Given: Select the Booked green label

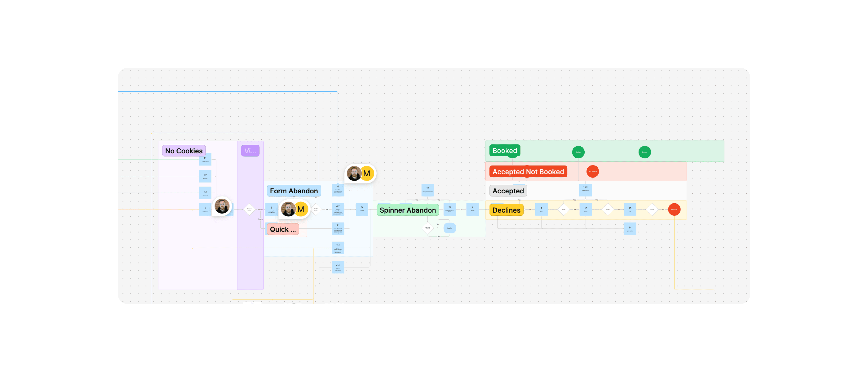Looking at the screenshot, I should click(x=505, y=151).
